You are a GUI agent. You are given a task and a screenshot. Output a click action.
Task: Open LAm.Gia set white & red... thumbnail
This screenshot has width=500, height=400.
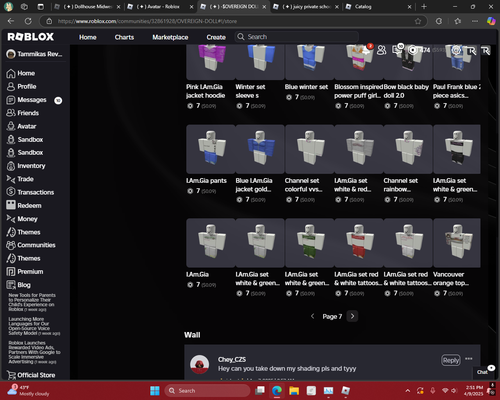tap(359, 149)
